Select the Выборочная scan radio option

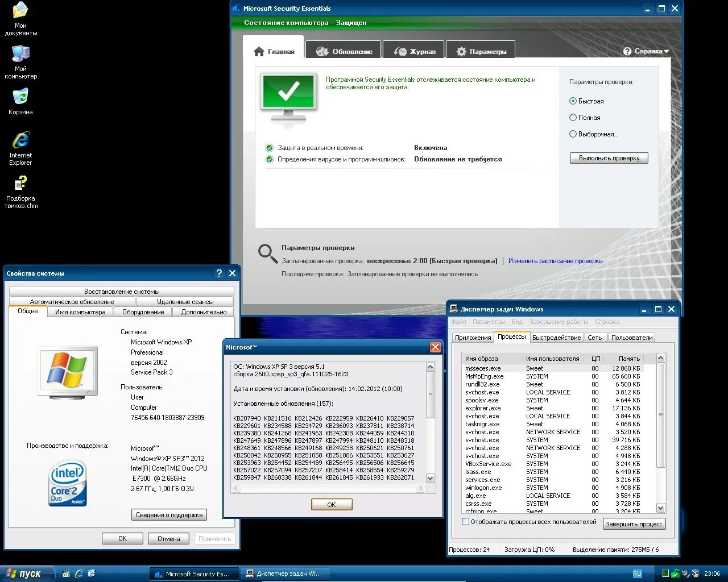[573, 134]
